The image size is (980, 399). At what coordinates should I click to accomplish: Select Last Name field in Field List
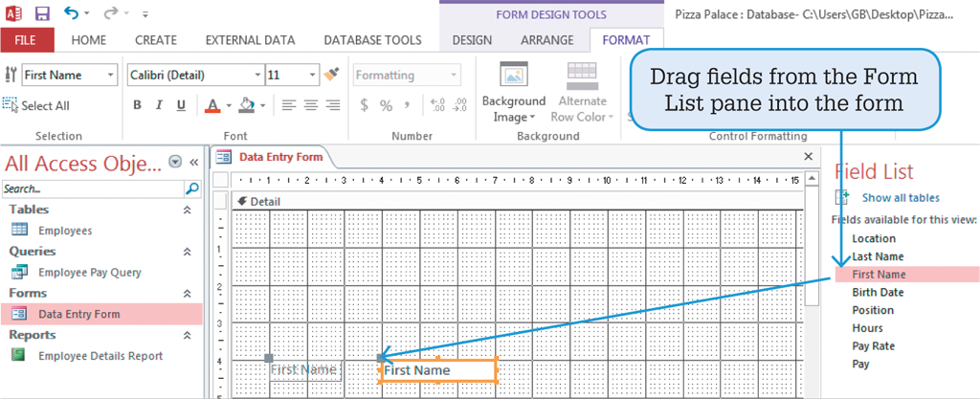coord(878,256)
